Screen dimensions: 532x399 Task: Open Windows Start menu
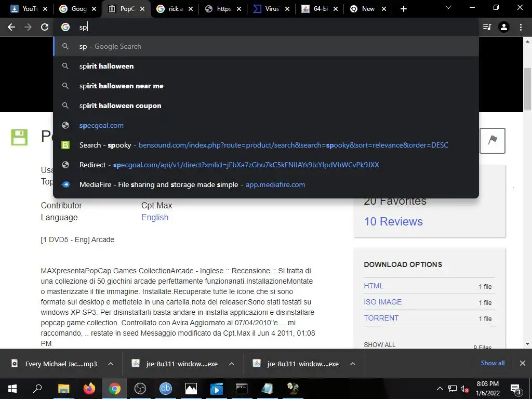12,389
